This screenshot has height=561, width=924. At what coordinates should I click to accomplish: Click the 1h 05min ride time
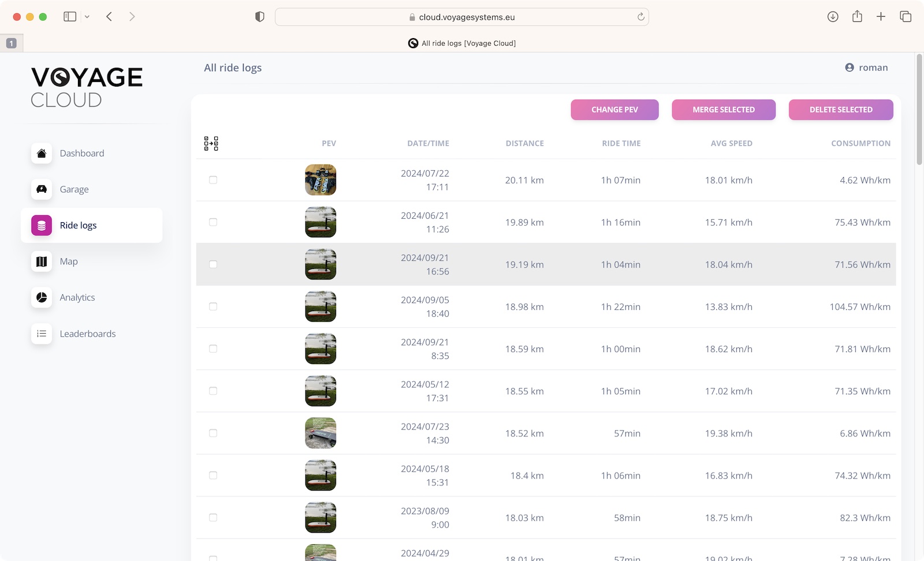[621, 391]
